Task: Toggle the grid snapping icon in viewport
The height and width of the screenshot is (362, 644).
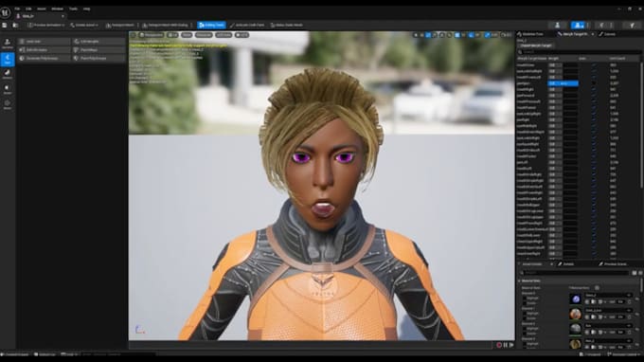Action: point(457,35)
